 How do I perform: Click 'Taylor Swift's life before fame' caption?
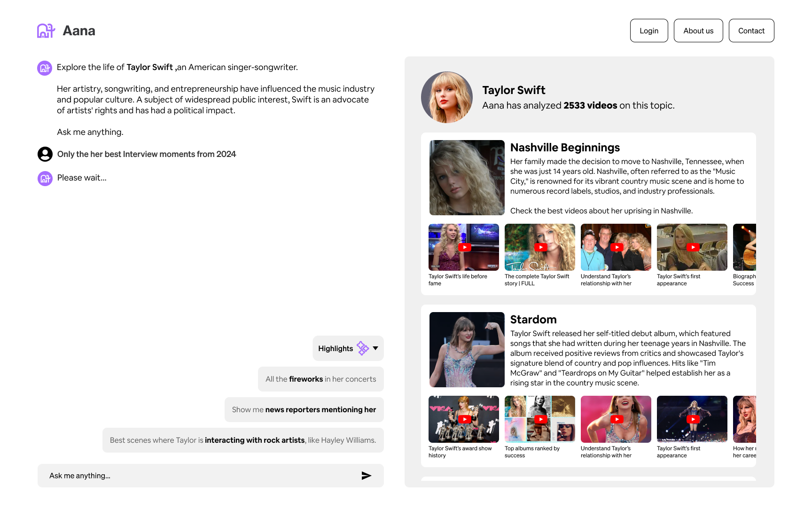click(458, 280)
